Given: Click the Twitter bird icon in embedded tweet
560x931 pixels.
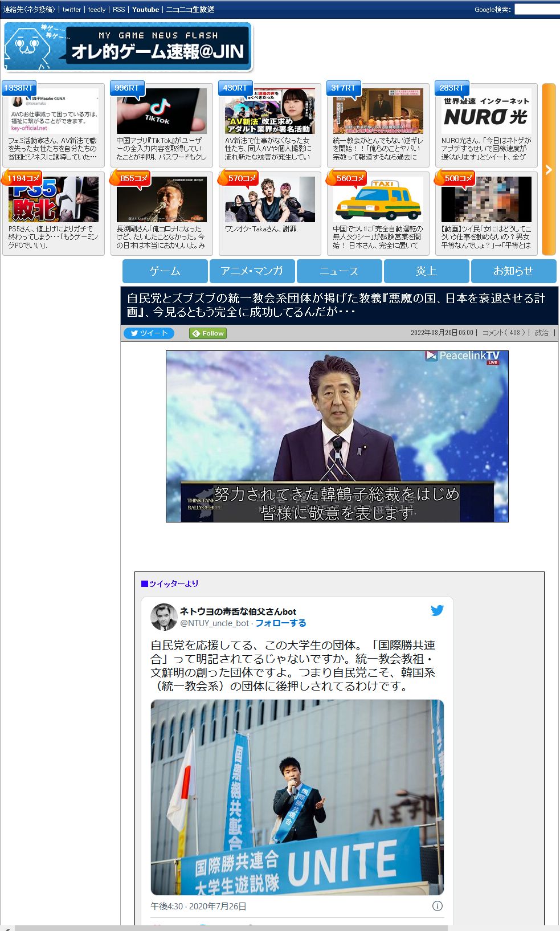Looking at the screenshot, I should point(437,611).
